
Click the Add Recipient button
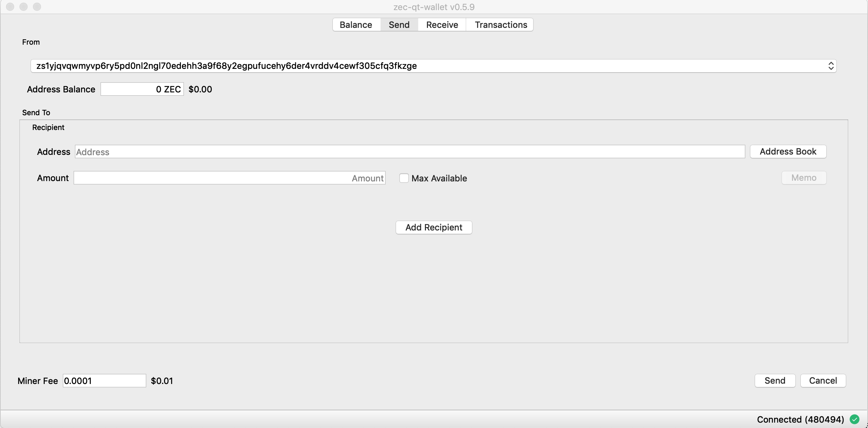coord(434,227)
